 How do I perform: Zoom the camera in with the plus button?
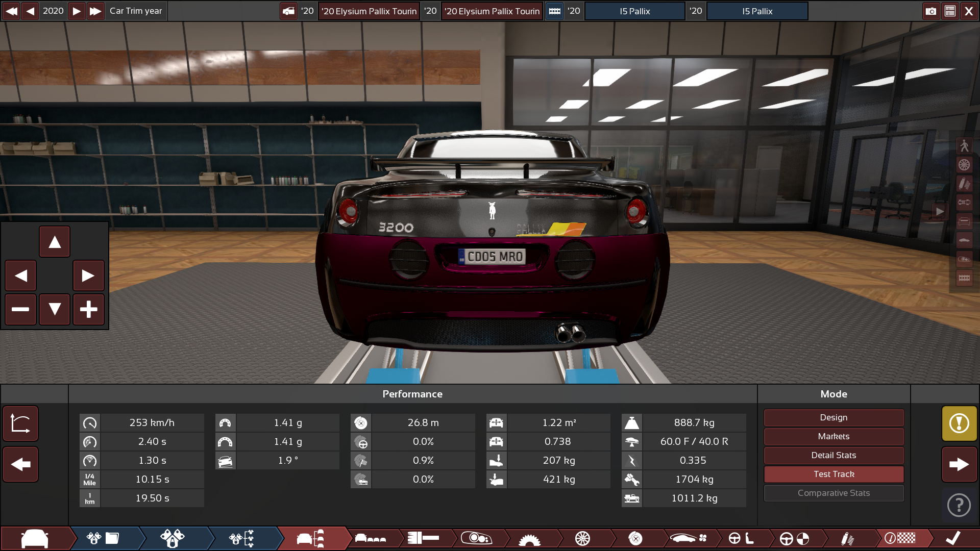pyautogui.click(x=88, y=310)
